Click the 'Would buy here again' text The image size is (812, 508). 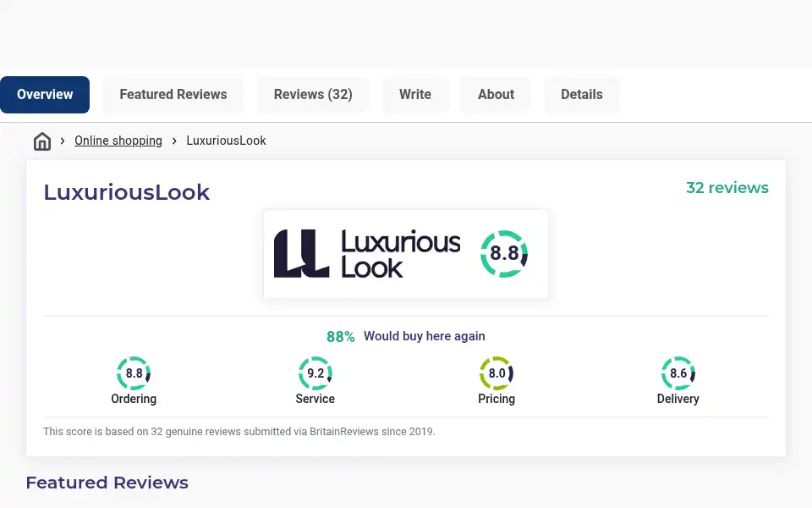[x=424, y=336]
